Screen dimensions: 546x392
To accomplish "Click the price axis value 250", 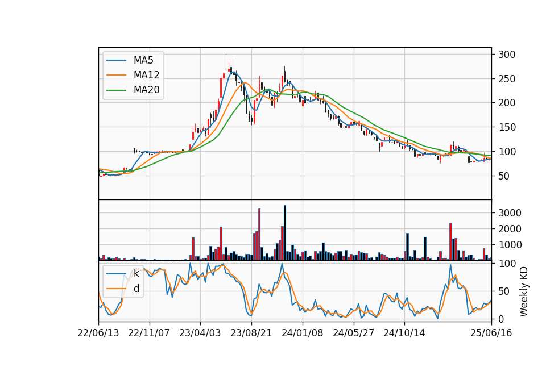I will point(507,79).
